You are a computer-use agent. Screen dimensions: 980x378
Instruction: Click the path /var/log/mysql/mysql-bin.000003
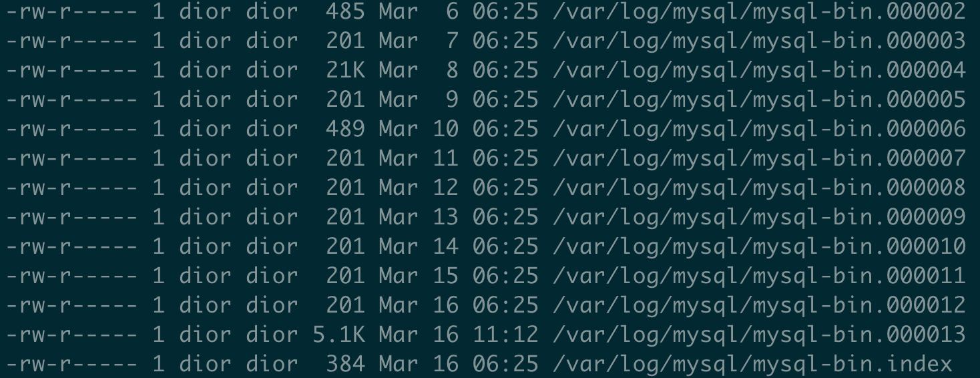pyautogui.click(x=759, y=41)
